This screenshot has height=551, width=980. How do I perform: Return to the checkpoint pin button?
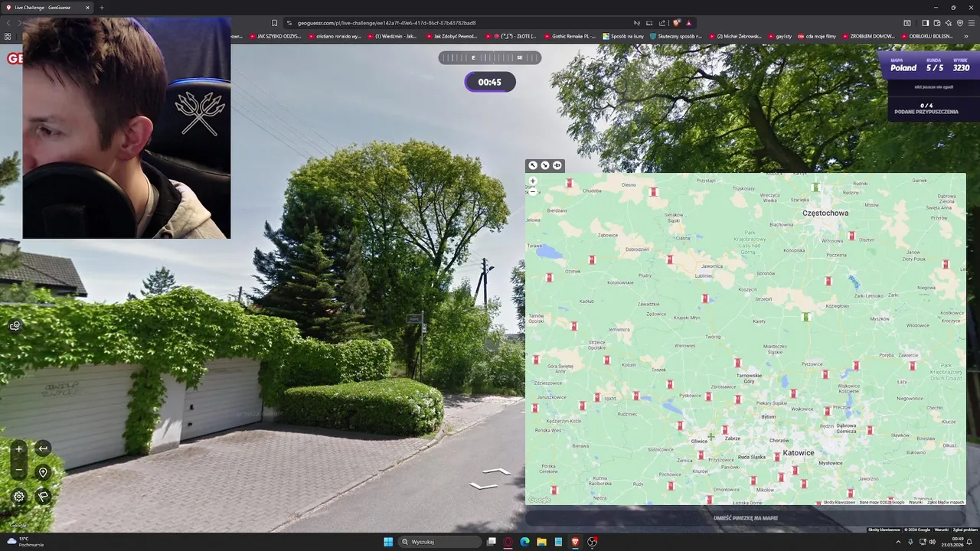point(43,473)
